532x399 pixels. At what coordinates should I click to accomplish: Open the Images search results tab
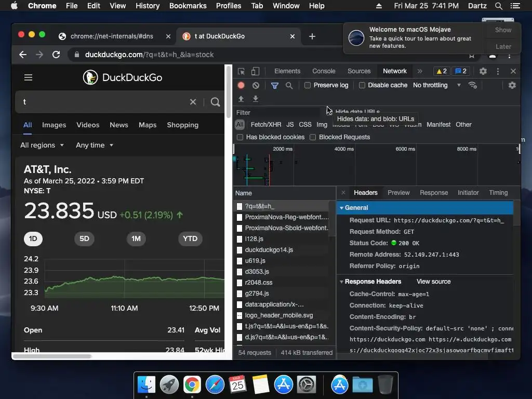[54, 125]
